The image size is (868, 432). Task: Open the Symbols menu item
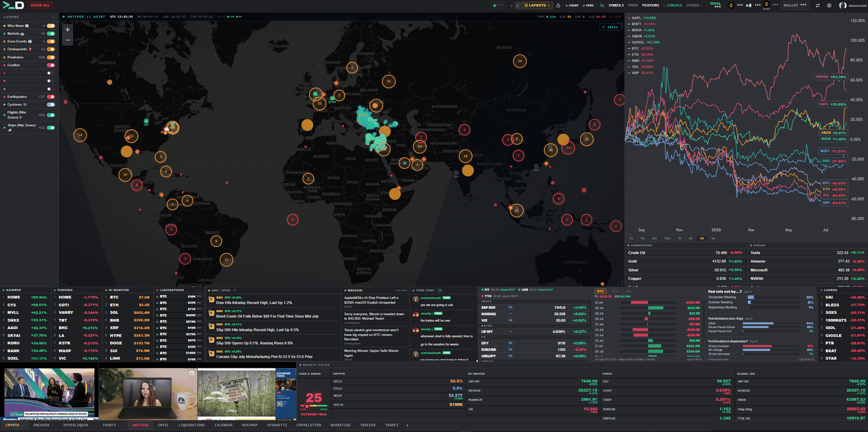(616, 5)
